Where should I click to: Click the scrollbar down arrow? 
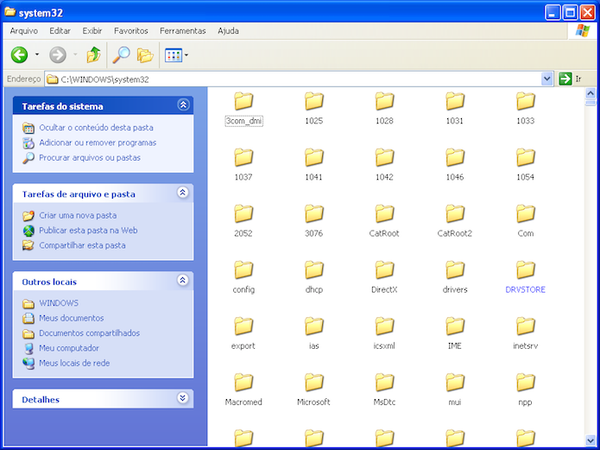pyautogui.click(x=590, y=440)
